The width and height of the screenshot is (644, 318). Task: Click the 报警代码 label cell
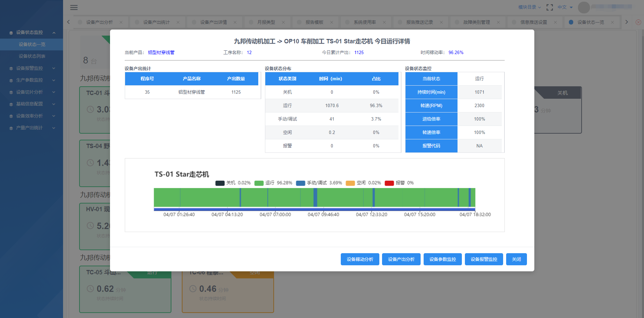click(431, 146)
